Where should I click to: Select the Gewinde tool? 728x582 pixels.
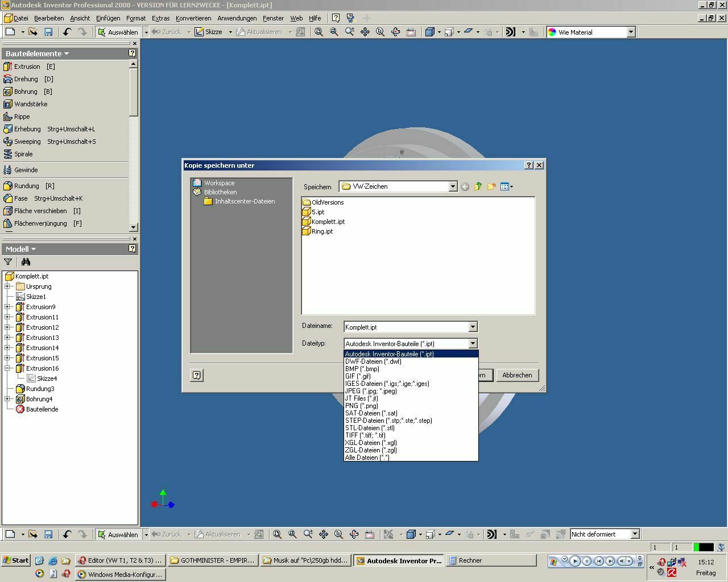pos(21,170)
